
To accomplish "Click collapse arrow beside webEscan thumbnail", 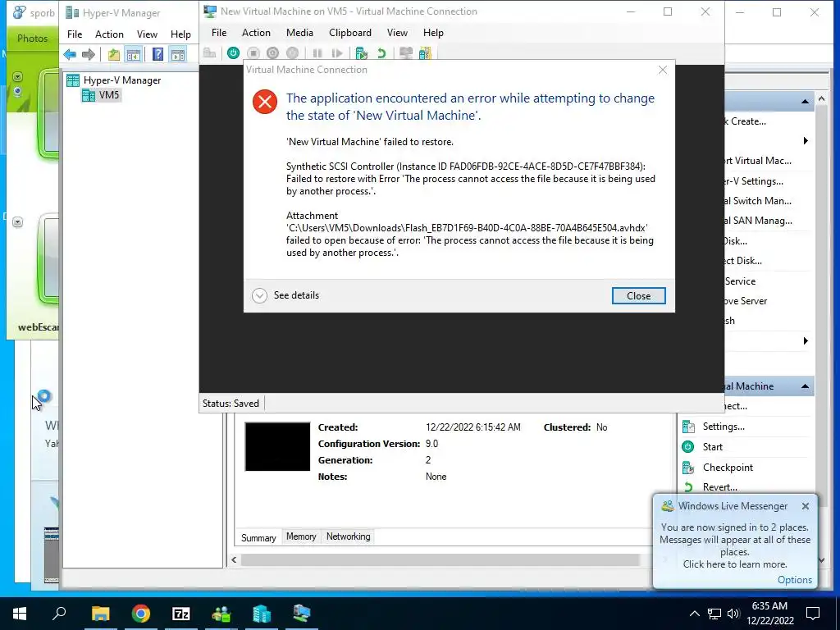I will pos(17,221).
